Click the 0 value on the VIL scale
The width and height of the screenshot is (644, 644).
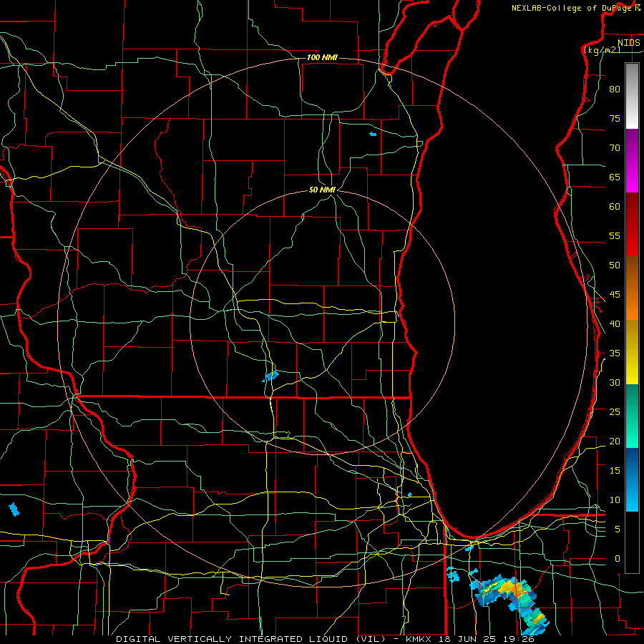(x=618, y=559)
